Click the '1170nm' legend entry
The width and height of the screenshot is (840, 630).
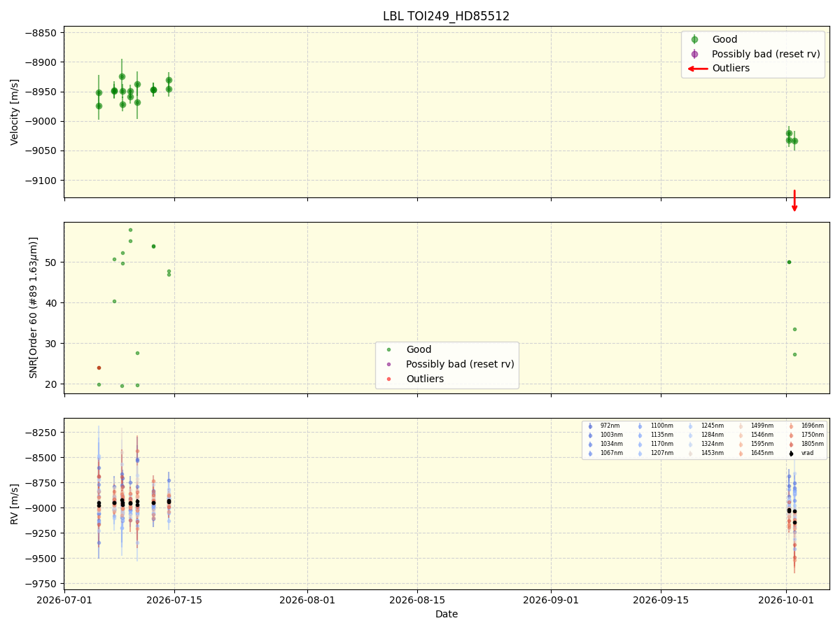pyautogui.click(x=661, y=444)
